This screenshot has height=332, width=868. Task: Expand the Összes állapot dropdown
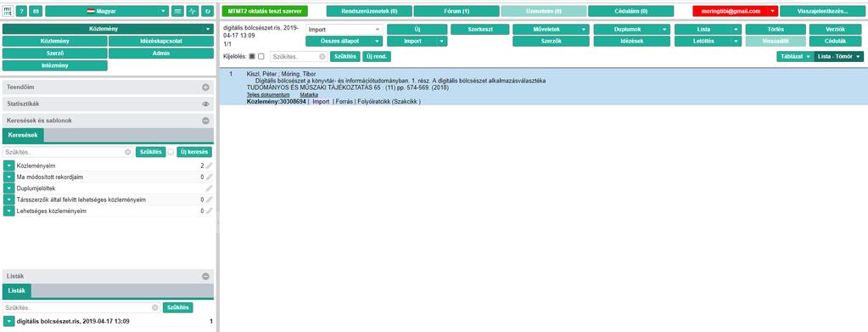344,41
